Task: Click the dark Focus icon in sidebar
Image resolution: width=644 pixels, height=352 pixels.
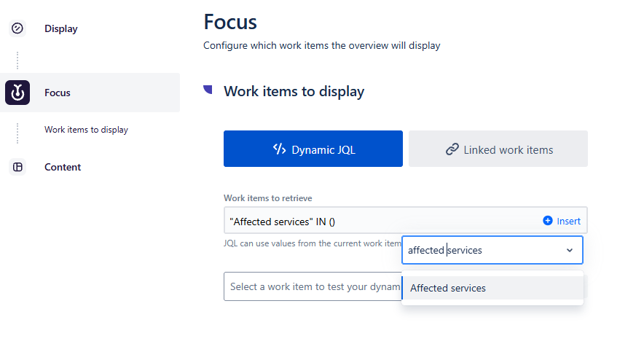Action: coord(17,93)
